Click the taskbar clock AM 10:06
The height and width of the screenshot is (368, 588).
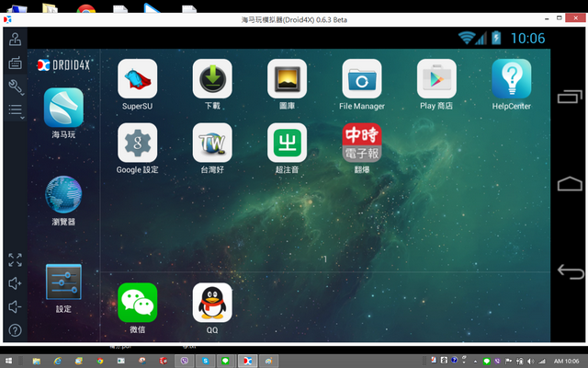coord(566,362)
